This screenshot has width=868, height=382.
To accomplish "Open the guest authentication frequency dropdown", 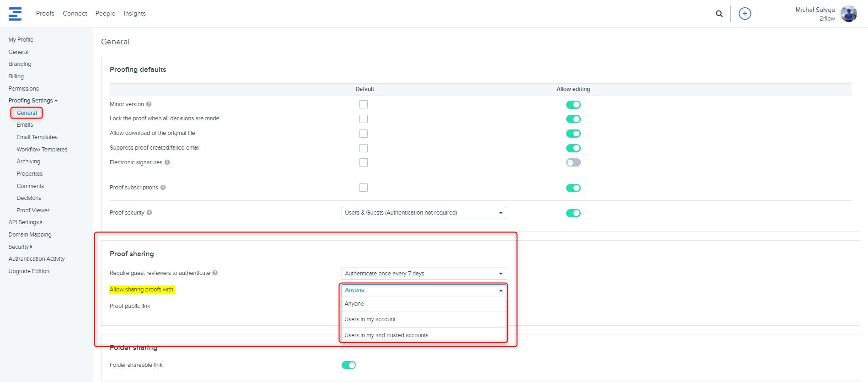I will [x=423, y=274].
